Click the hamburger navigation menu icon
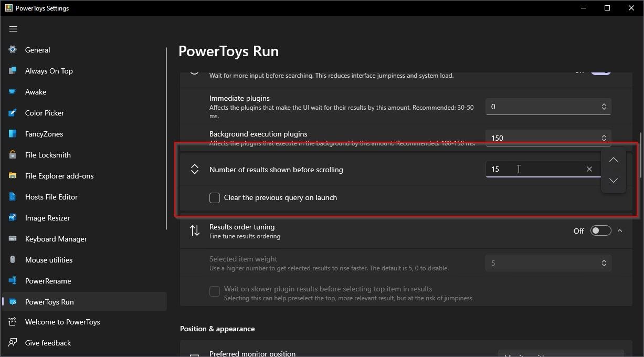The height and width of the screenshot is (357, 644). (13, 29)
